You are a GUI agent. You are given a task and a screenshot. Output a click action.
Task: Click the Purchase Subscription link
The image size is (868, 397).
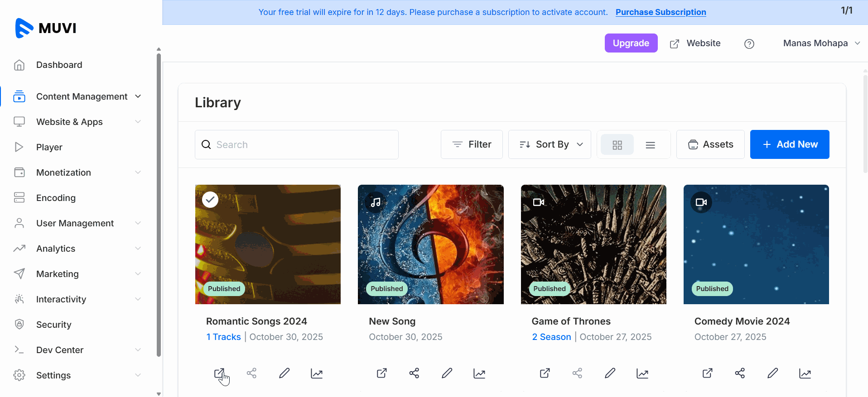pos(661,12)
